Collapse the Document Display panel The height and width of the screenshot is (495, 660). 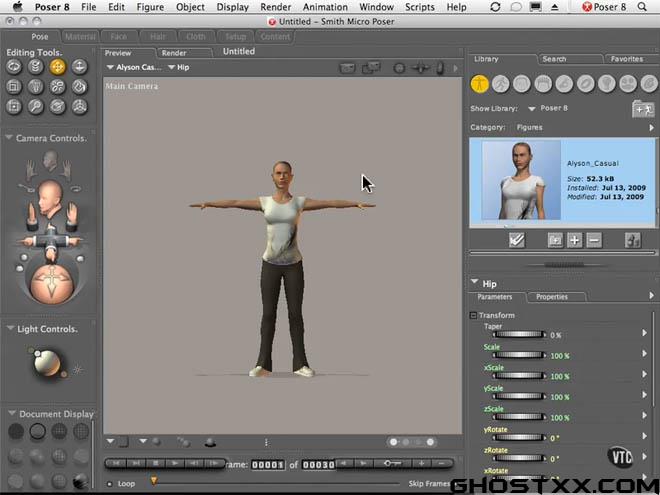(12, 413)
